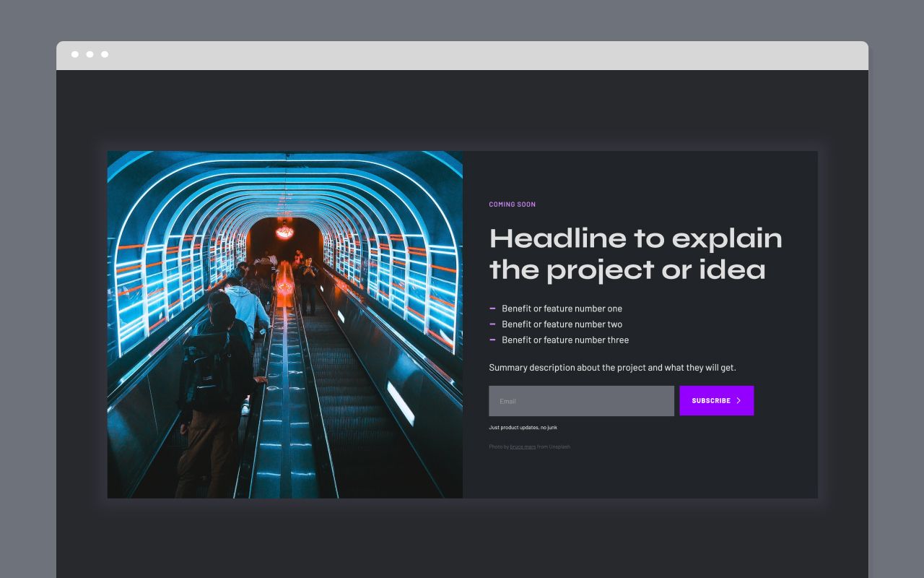Select the headline about the project idea
924x578 pixels.
coord(635,253)
